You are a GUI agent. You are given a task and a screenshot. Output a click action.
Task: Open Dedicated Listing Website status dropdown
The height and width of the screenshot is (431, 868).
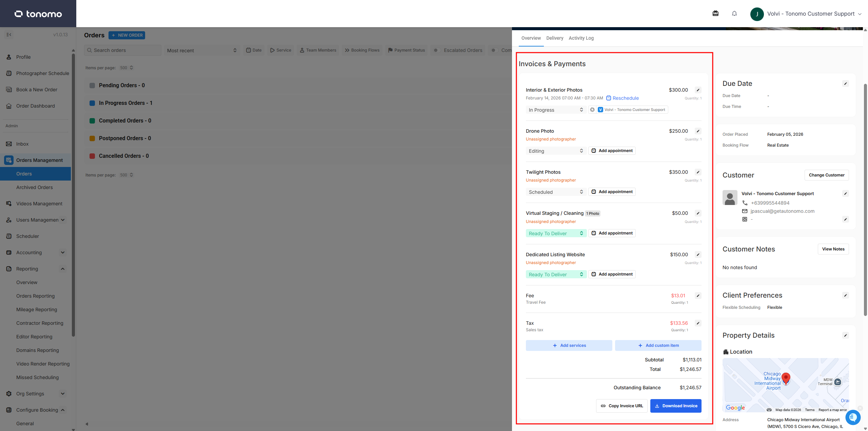click(556, 275)
